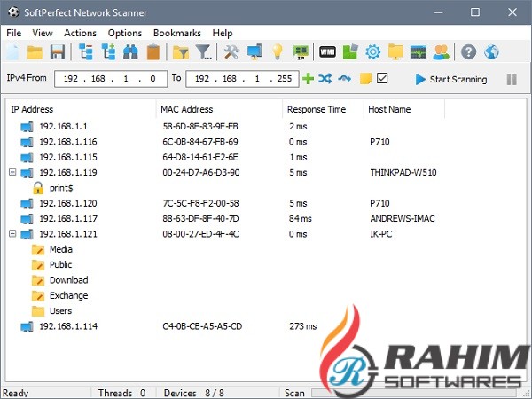Click the blue gear settings icon
The image size is (532, 399).
pyautogui.click(x=373, y=52)
